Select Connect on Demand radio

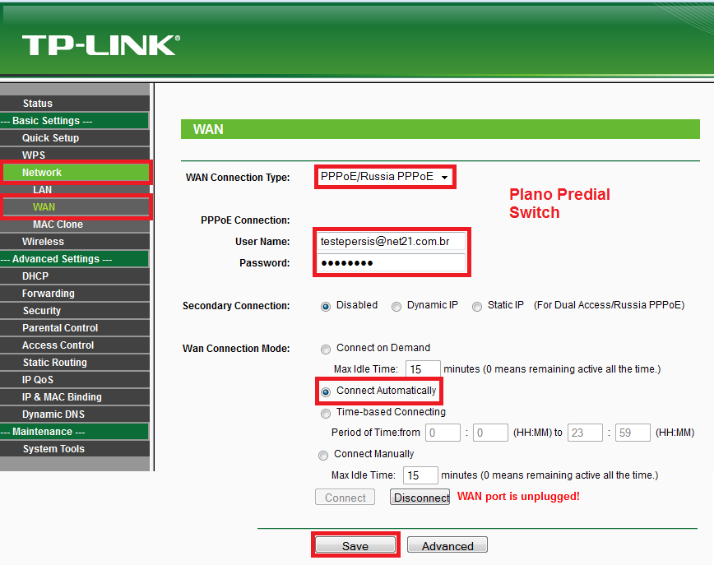tap(326, 350)
